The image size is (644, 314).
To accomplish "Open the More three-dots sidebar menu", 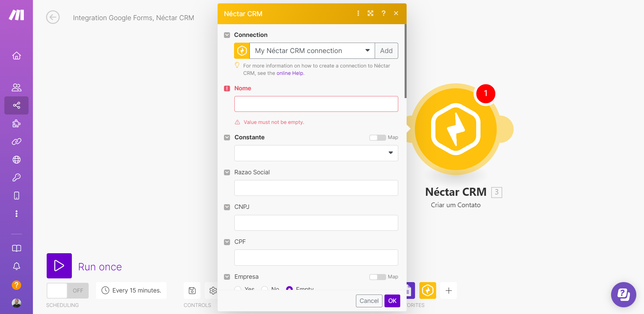I will click(x=16, y=214).
